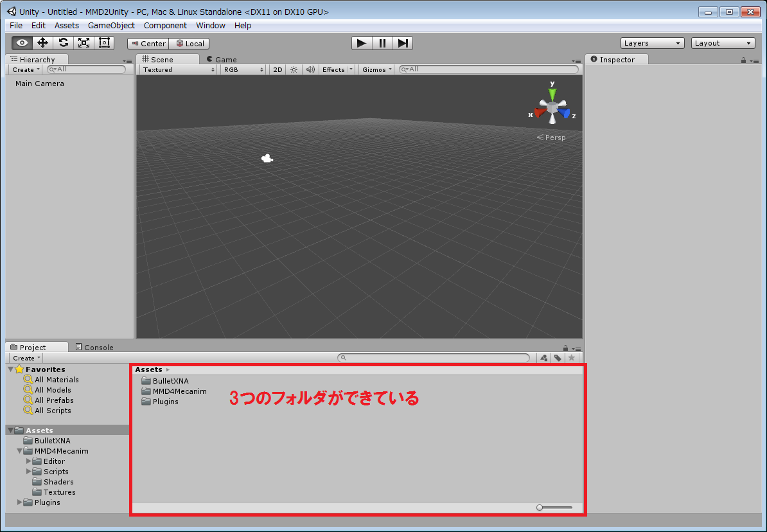Open MMD4Mecanim folder in Assets list
This screenshot has height=532, width=767.
click(174, 391)
